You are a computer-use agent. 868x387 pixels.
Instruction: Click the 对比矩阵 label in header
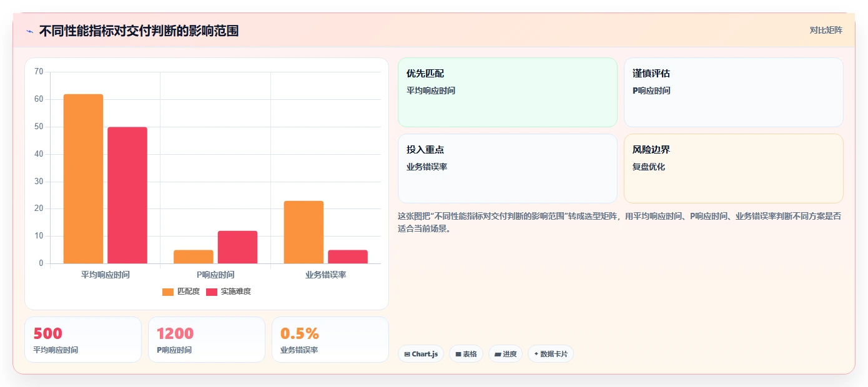826,30
